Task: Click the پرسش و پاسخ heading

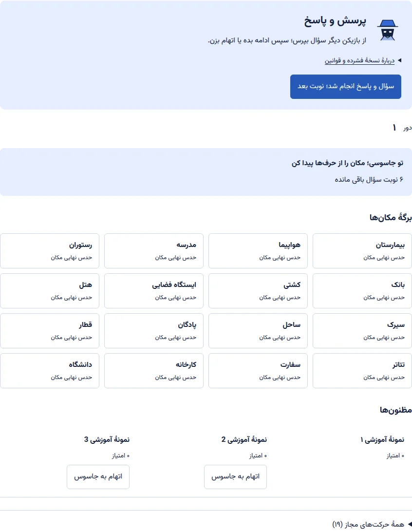Action: [x=335, y=21]
